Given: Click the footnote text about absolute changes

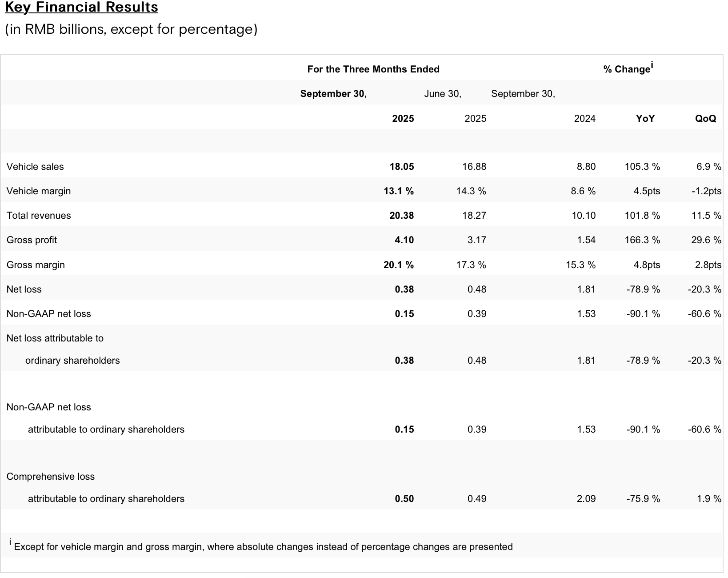Looking at the screenshot, I should pos(263,547).
